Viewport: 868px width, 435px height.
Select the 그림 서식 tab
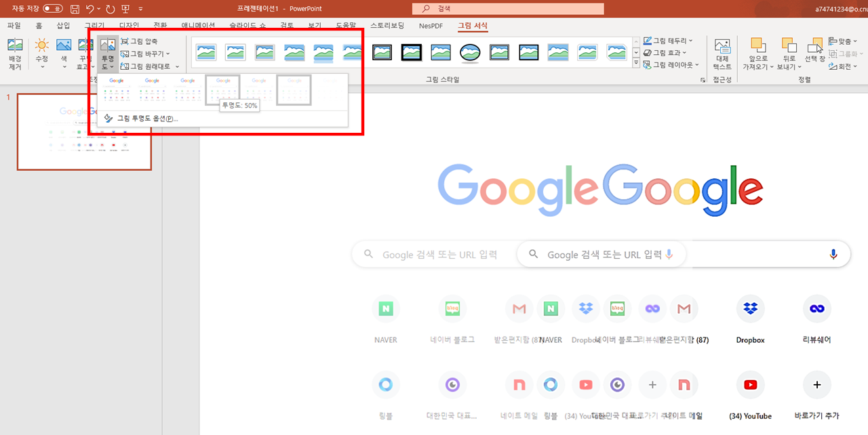pyautogui.click(x=473, y=26)
